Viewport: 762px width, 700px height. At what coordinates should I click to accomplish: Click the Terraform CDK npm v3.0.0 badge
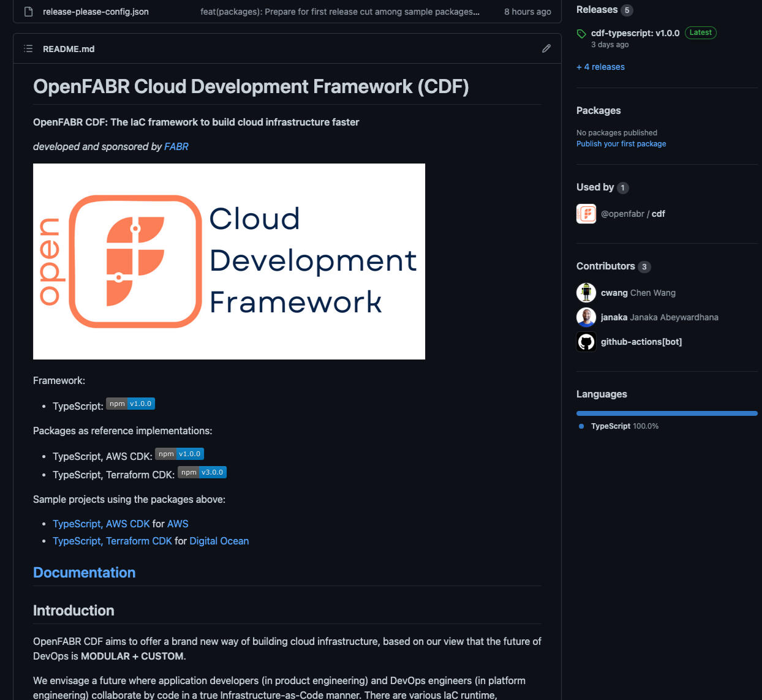tap(202, 472)
